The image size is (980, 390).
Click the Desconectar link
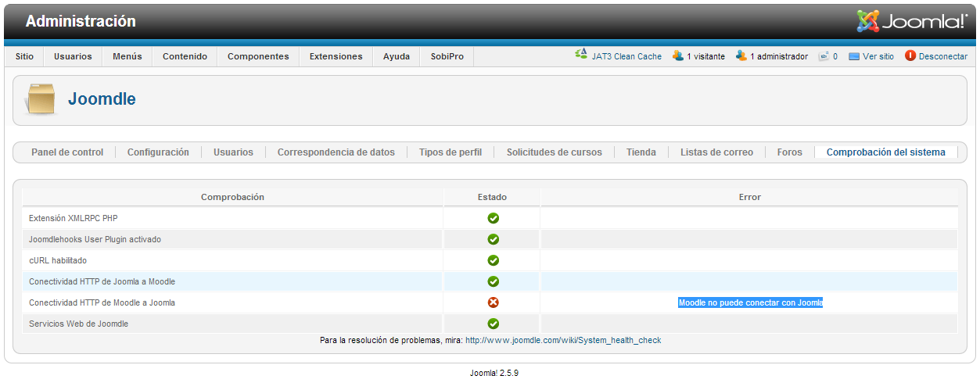pos(943,56)
